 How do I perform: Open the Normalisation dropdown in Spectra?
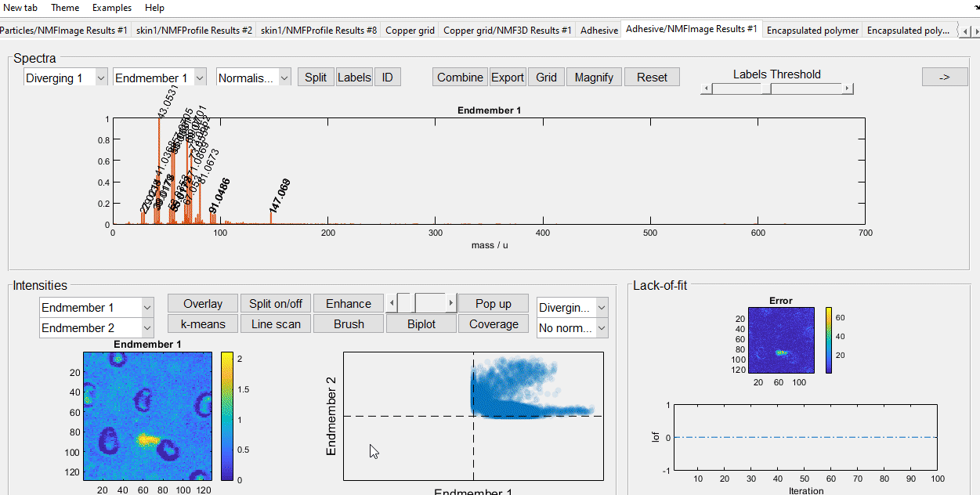[253, 78]
